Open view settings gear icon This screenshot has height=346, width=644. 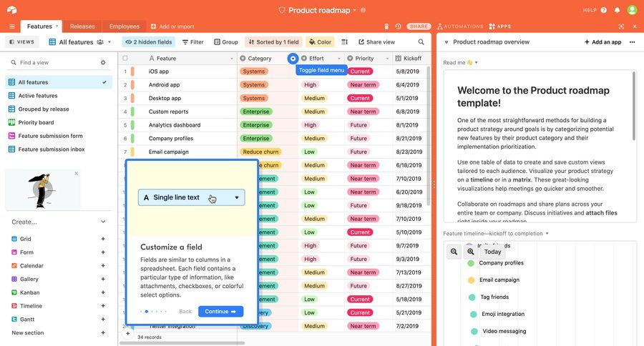(103, 62)
